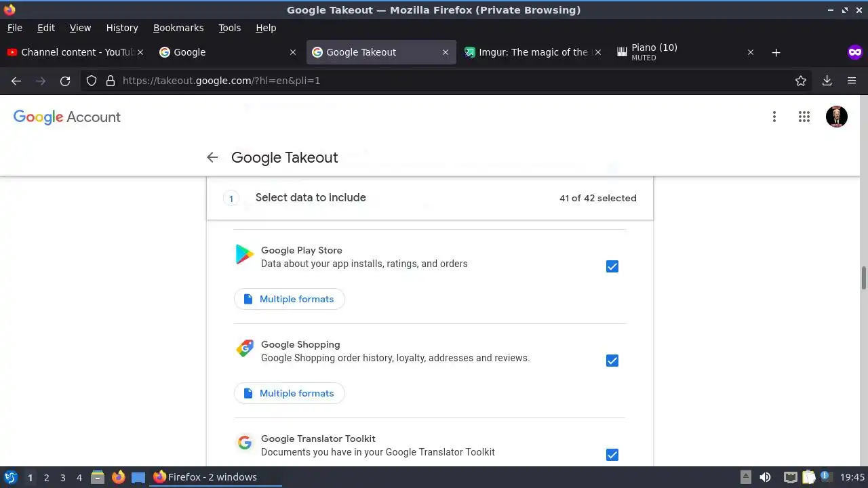Uncheck the Google Shopping checkbox
Viewport: 868px width, 488px height.
coord(612,361)
